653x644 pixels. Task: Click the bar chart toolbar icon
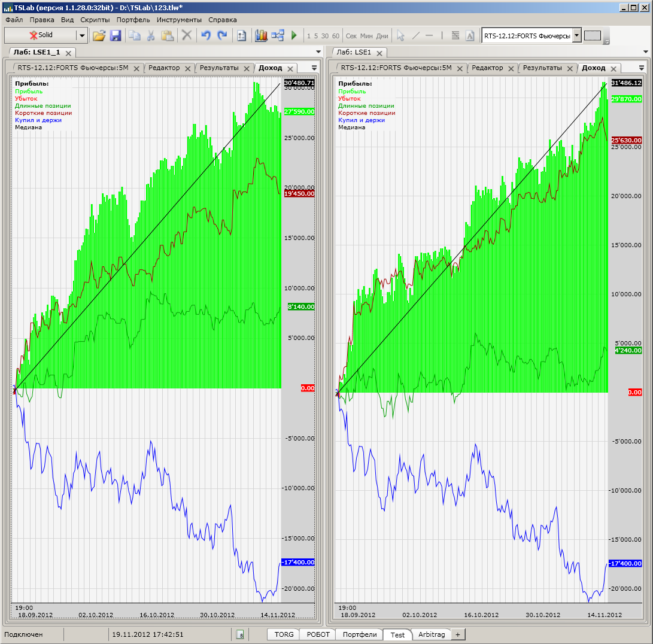[x=261, y=36]
